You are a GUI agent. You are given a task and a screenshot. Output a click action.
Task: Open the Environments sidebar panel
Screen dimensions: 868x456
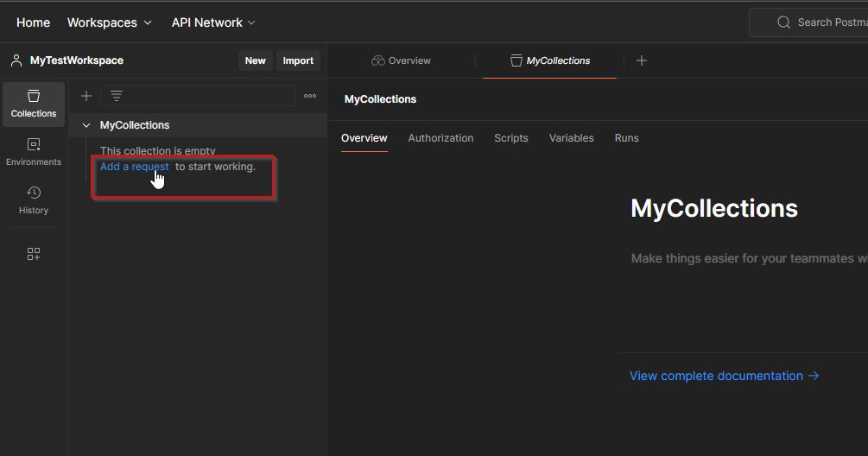point(33,152)
